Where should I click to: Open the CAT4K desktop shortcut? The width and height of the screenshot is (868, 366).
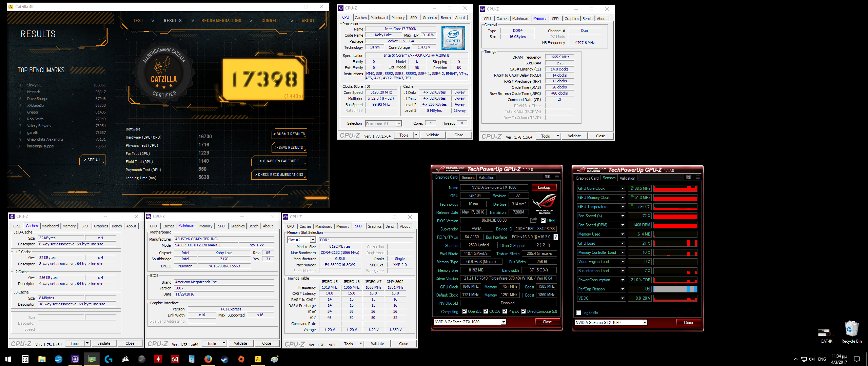click(x=826, y=335)
